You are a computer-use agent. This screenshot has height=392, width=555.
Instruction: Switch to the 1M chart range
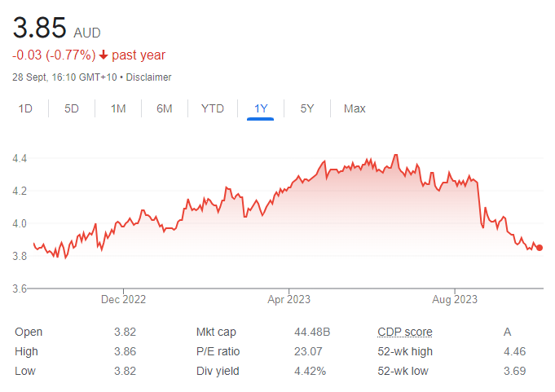(x=118, y=108)
